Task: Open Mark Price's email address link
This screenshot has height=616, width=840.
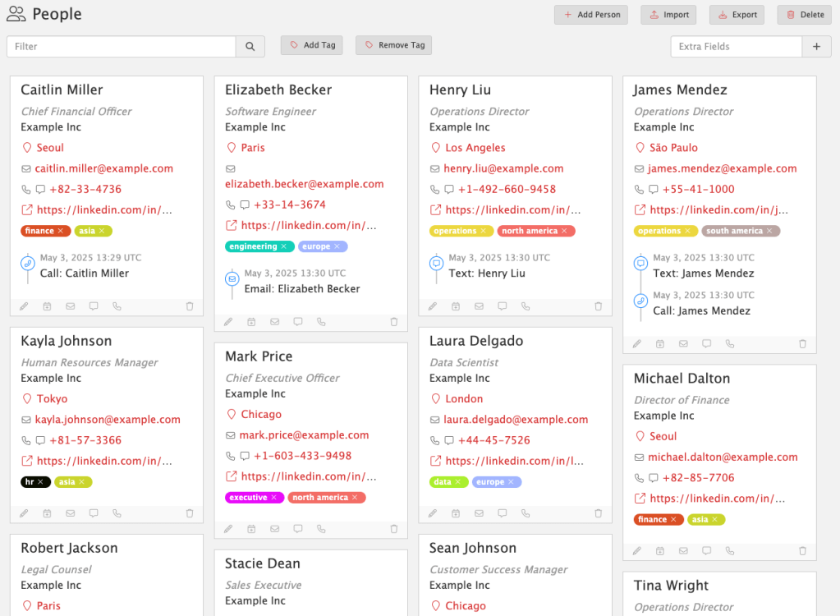Action: 304,435
